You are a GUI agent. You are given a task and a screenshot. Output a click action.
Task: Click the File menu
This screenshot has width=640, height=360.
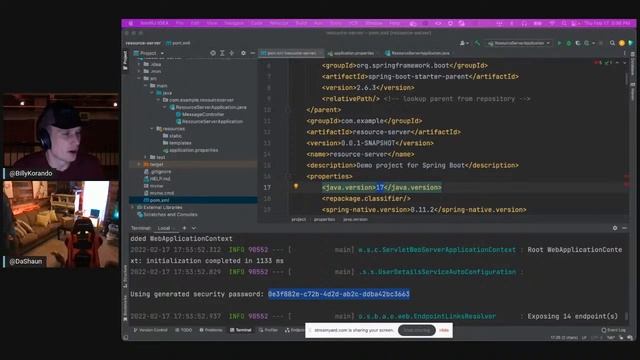coord(179,23)
